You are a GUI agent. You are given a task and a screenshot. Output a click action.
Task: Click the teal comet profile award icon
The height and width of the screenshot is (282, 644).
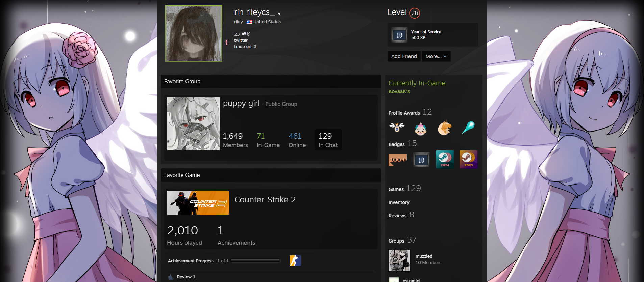(468, 128)
